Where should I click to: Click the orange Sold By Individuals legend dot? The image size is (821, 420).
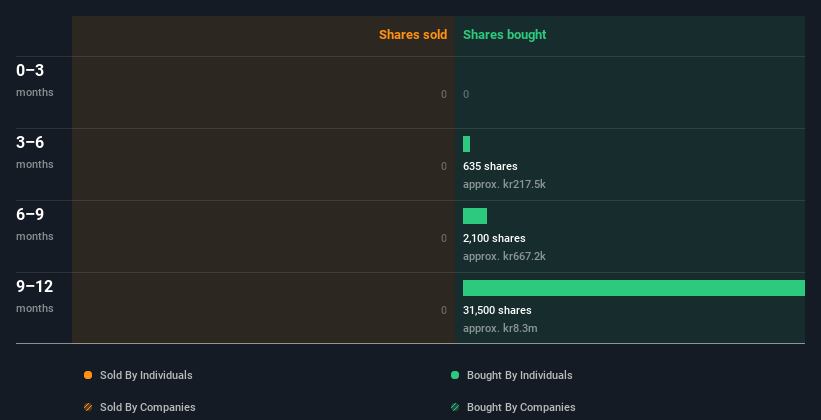[x=88, y=375]
